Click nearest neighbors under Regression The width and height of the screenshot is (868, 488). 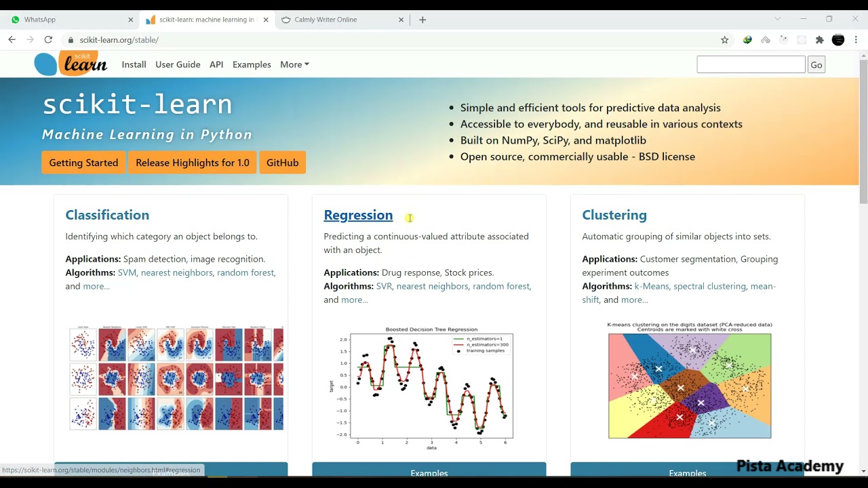click(x=433, y=286)
